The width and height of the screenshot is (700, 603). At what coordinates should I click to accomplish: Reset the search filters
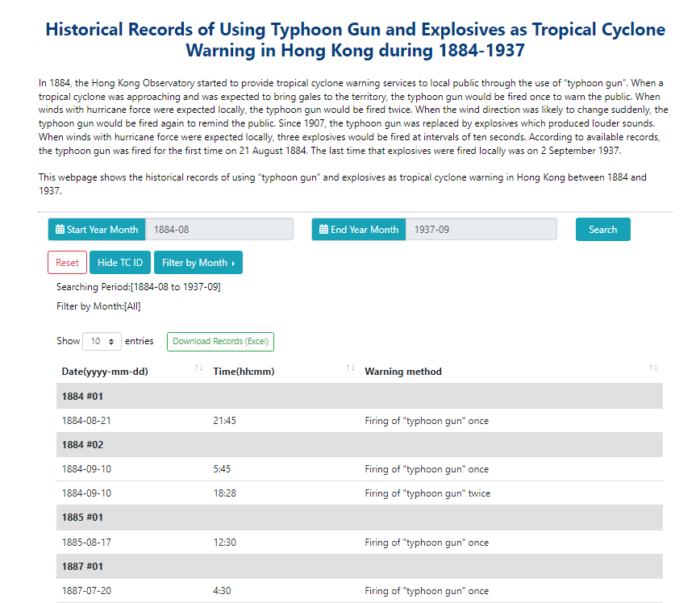[x=67, y=262]
